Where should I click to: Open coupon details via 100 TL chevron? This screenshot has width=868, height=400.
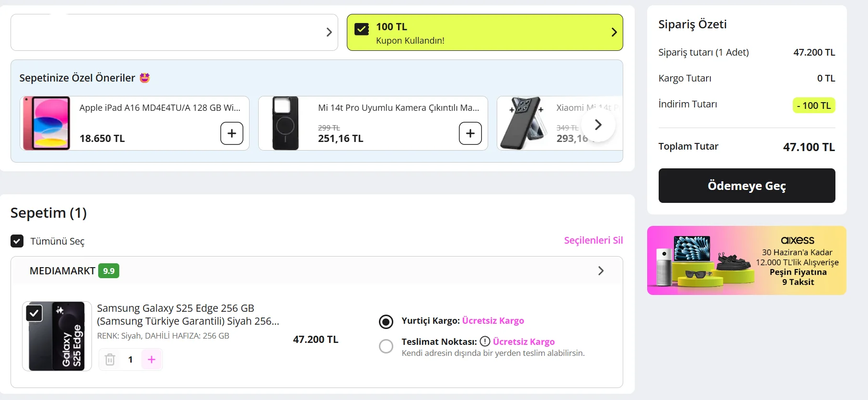[x=614, y=32]
